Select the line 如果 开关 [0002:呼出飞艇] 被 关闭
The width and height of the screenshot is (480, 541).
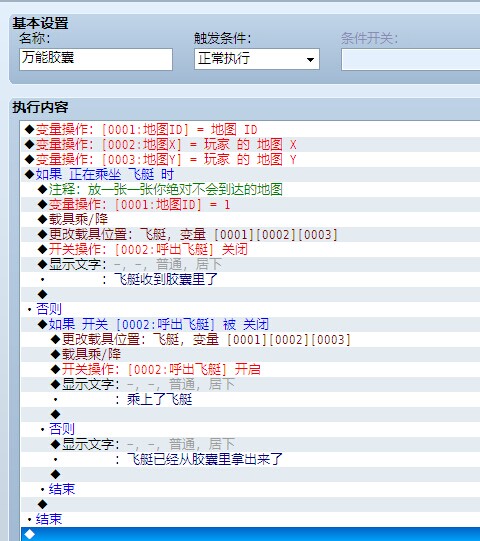(250, 324)
